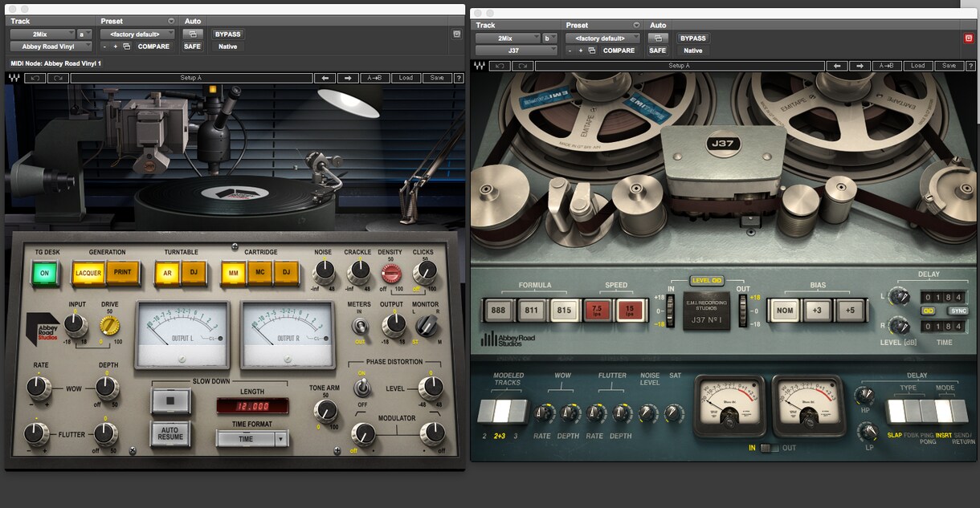Image resolution: width=980 pixels, height=508 pixels.
Task: Open the factory default preset dropdown in Vinyl
Action: point(137,35)
